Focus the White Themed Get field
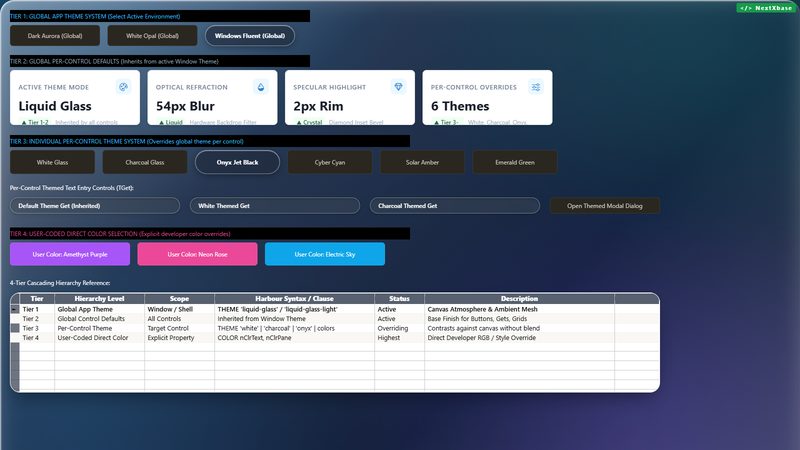 pos(275,206)
